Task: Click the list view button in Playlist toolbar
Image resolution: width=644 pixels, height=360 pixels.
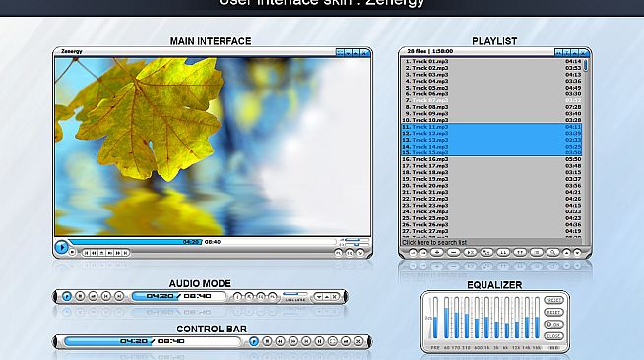Action: (x=537, y=252)
